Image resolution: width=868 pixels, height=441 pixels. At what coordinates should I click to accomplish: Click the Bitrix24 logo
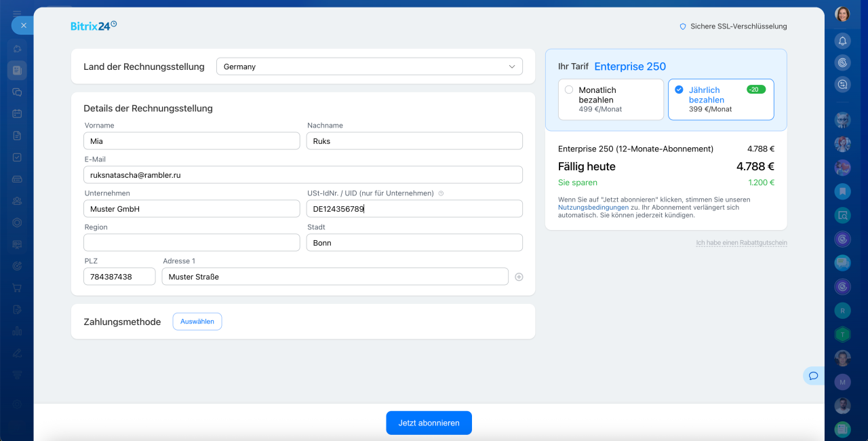(94, 26)
